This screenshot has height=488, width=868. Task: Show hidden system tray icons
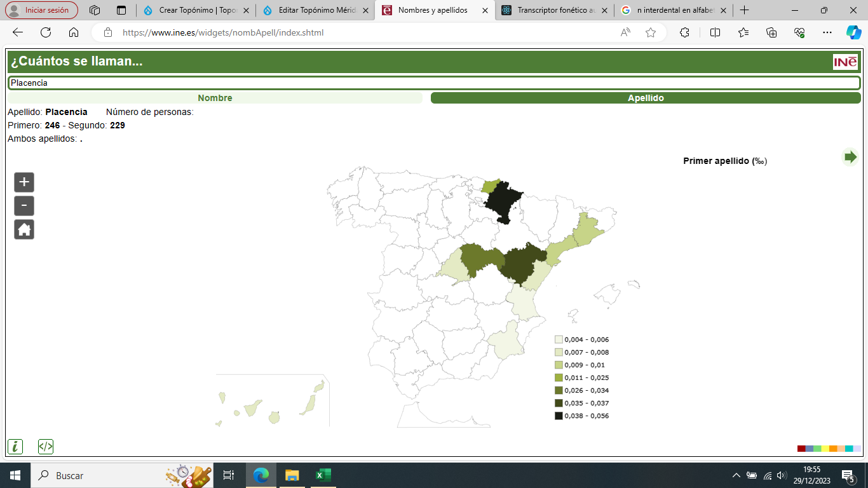[736, 475]
